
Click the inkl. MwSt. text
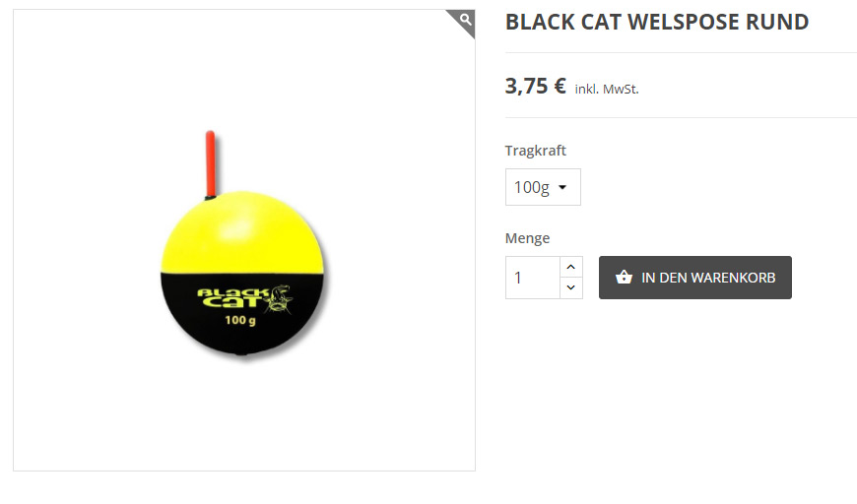point(607,89)
